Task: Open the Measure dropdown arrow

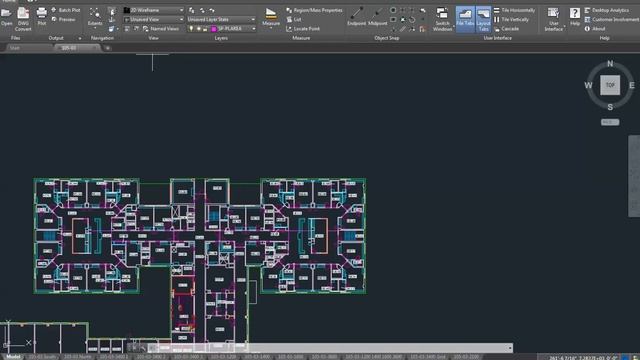Action: pyautogui.click(x=271, y=27)
